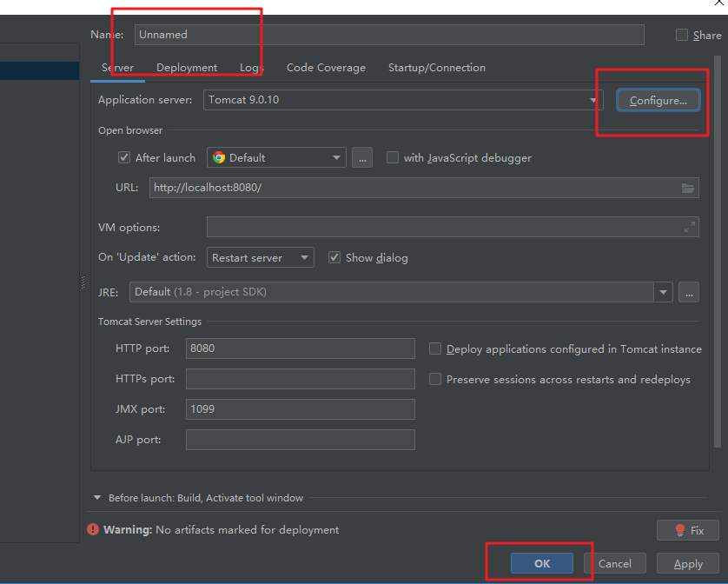Expand the VM options field with arrows icon
This screenshot has width=728, height=584.
click(x=690, y=227)
